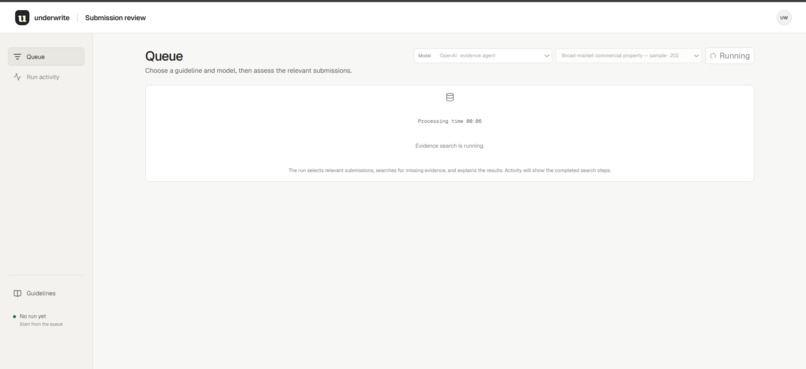The image size is (806, 369).
Task: Click the Queue filter icon in sidebar
Action: 17,57
